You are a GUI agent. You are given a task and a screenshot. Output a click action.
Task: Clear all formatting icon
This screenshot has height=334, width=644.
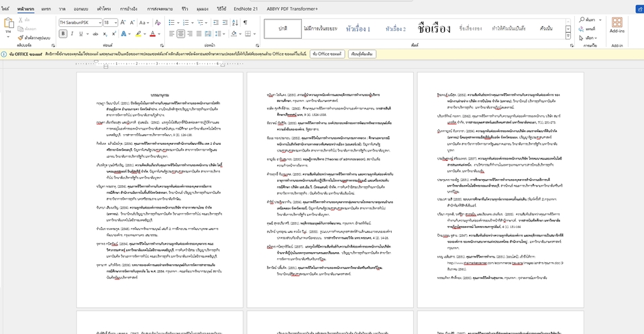(158, 23)
